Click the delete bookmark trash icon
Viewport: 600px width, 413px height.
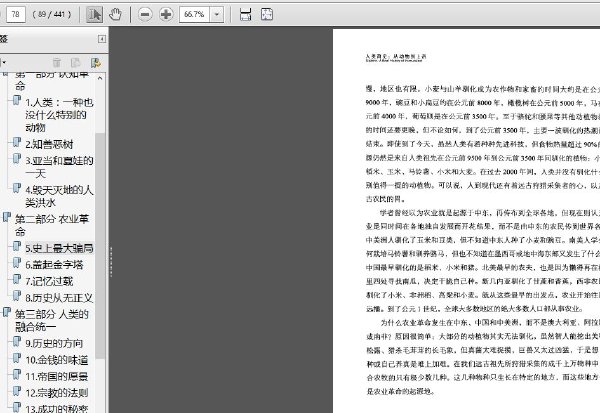tap(57, 63)
